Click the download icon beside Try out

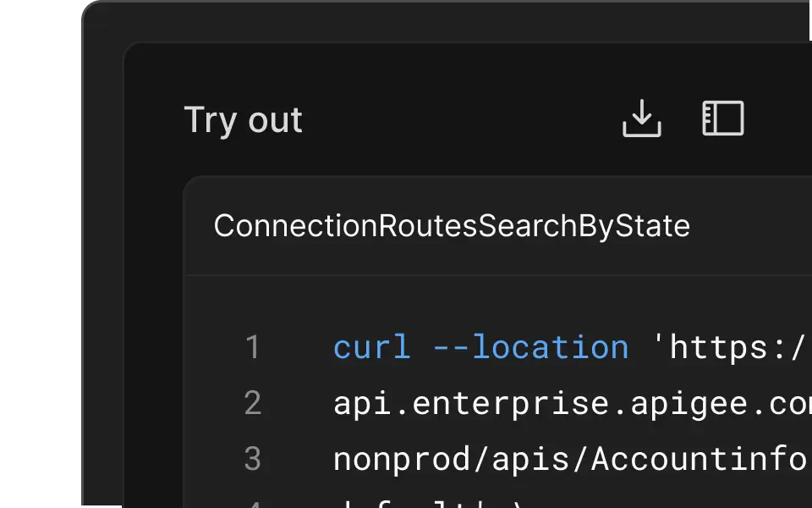[x=642, y=119]
